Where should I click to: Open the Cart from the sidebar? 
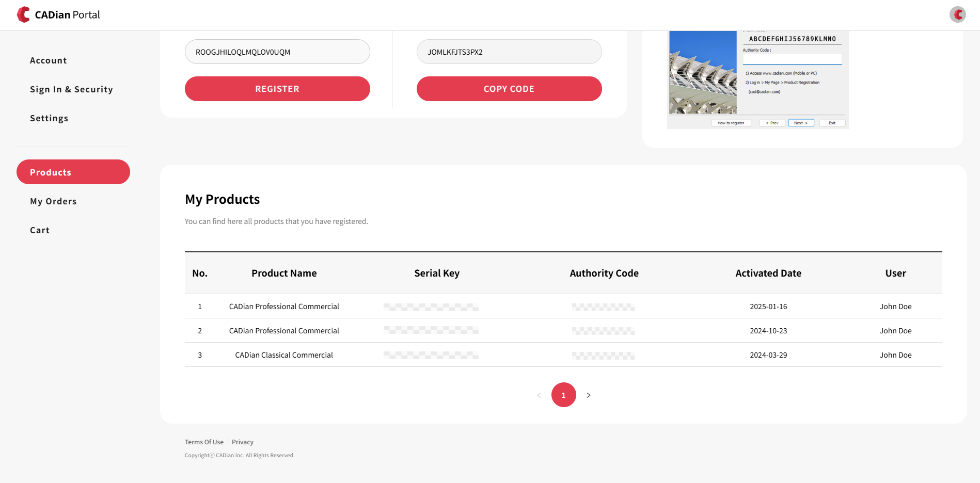tap(40, 230)
